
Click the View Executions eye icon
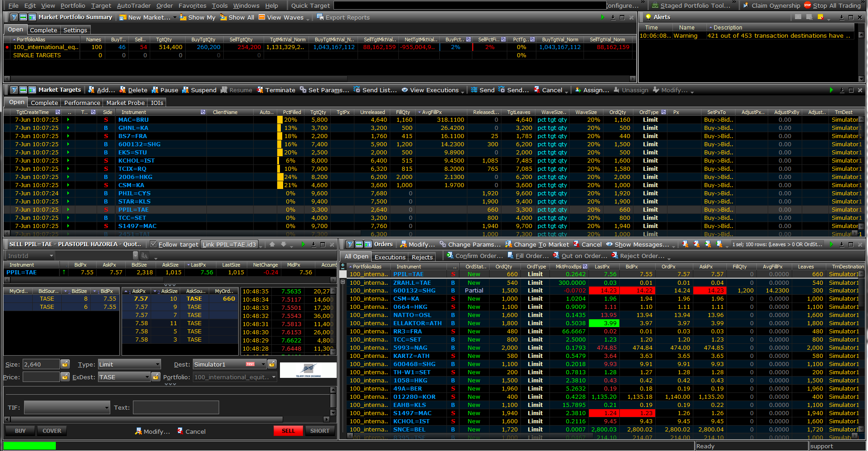(405, 90)
